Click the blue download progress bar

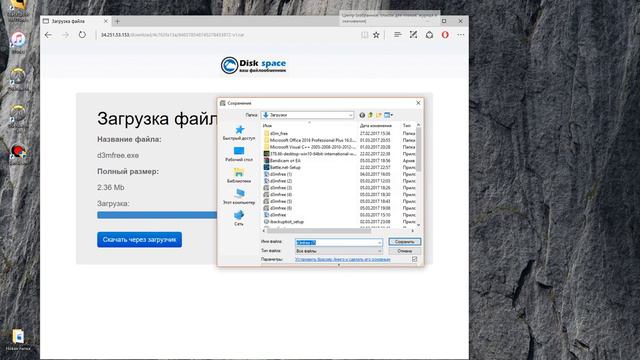click(157, 215)
